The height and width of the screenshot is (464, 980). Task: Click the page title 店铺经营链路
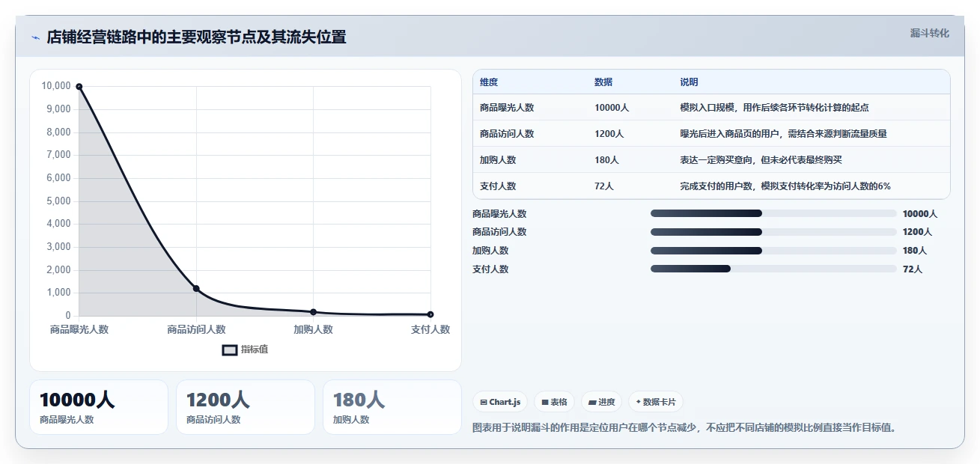coord(196,37)
